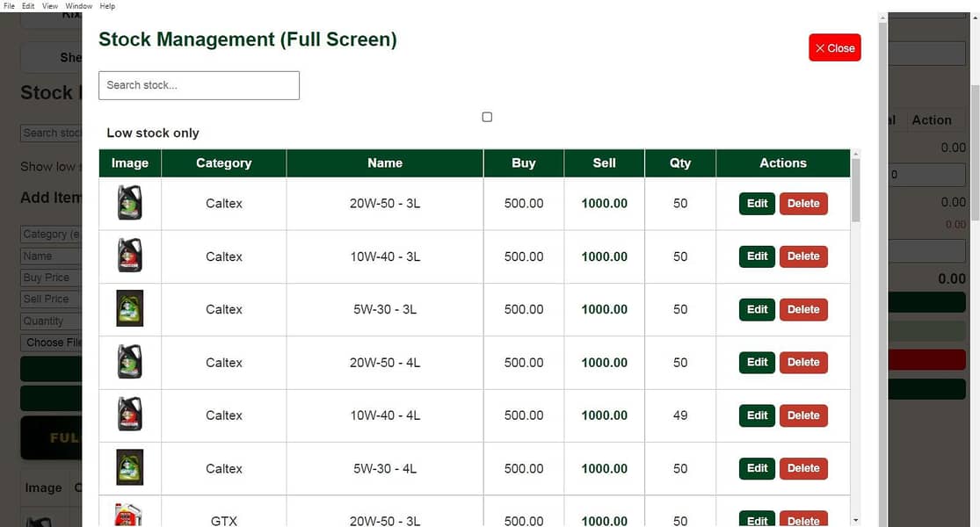Click the background Buy Price field
The image size is (980, 527).
point(51,278)
